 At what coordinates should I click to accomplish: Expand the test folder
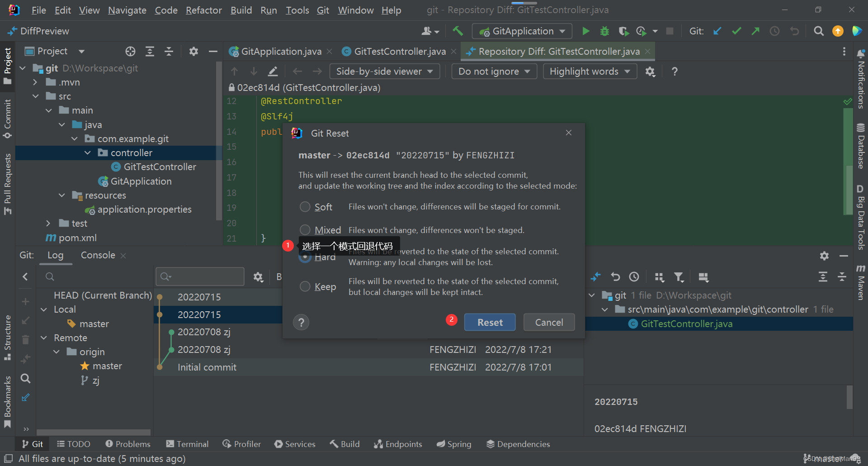pos(48,223)
